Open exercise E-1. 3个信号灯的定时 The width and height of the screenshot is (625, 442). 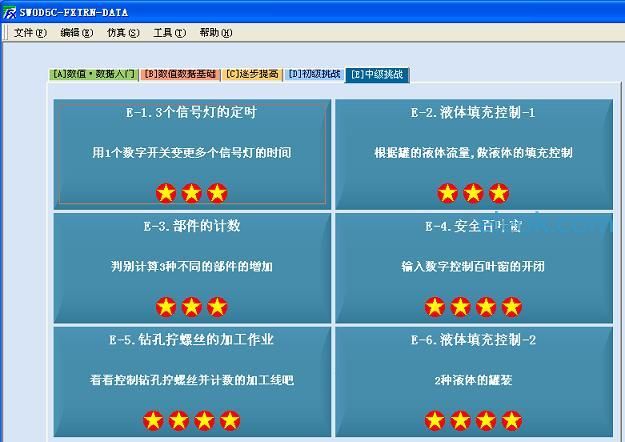pyautogui.click(x=191, y=153)
